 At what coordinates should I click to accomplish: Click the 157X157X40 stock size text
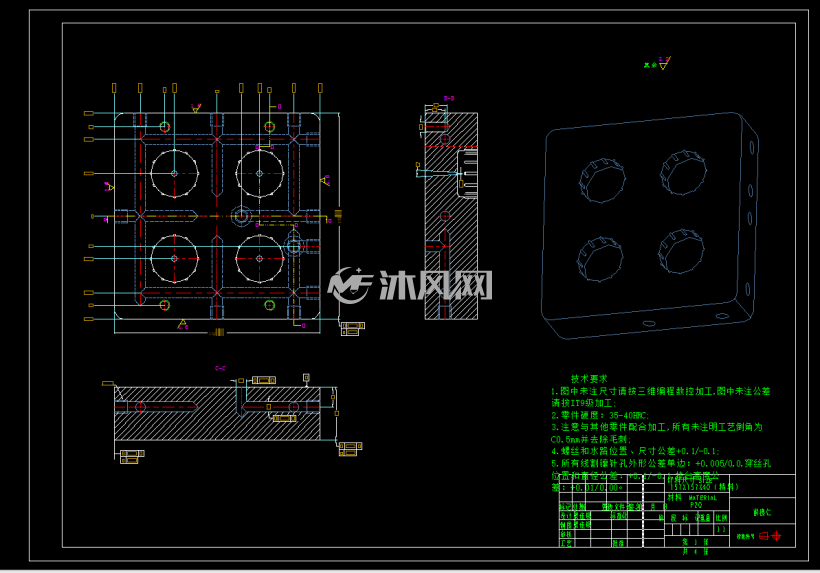704,487
